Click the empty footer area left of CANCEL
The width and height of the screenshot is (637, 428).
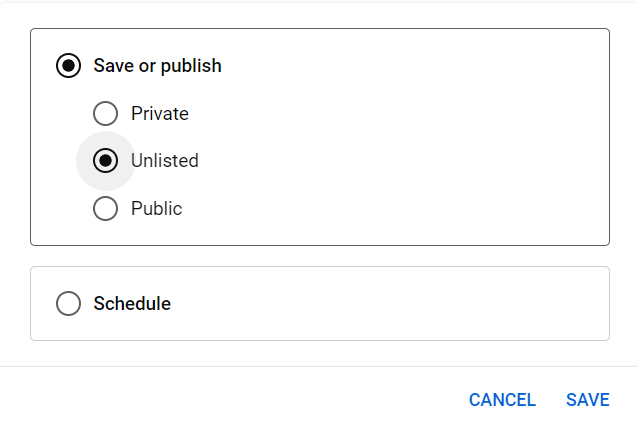click(x=232, y=400)
